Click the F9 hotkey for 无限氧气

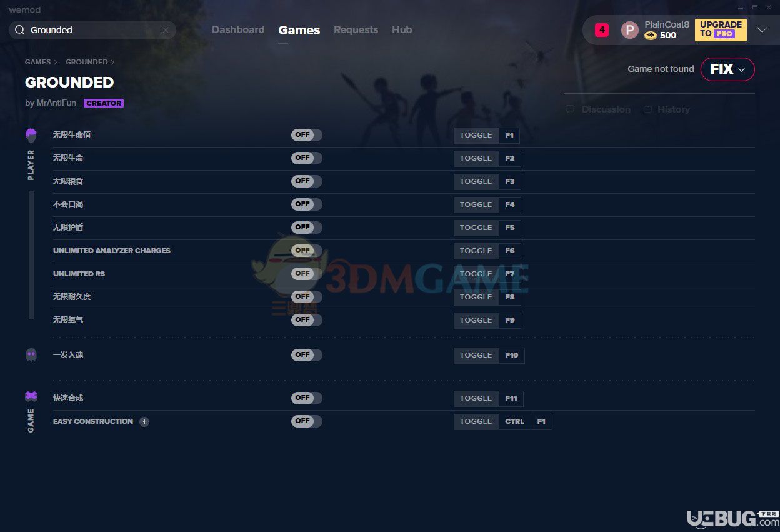[x=510, y=320]
